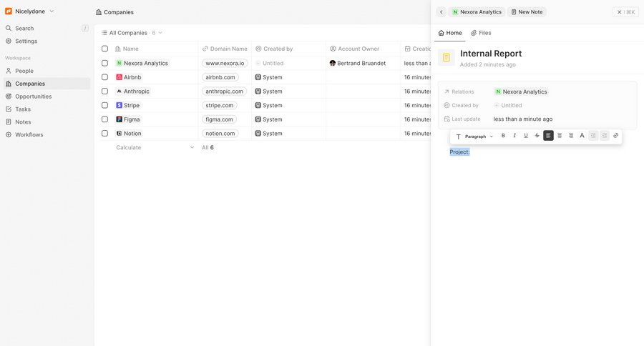Click the www.nexora.io domain chip
The height and width of the screenshot is (346, 644).
[225, 63]
